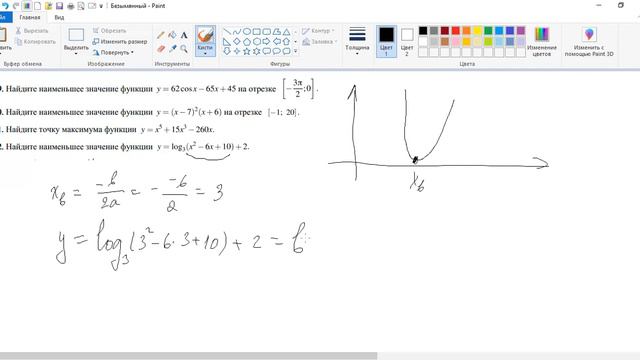Select the Color picker eyedropper tool
Image resolution: width=640 pixels, height=360 pixels.
(172, 49)
